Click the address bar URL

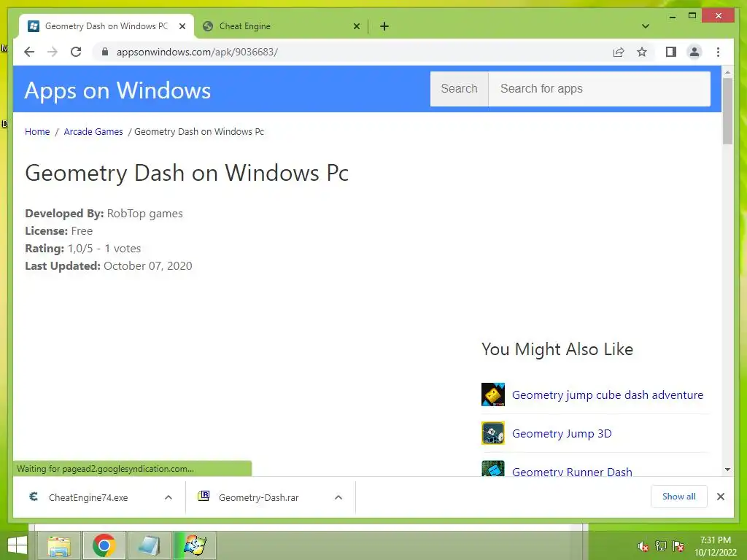(x=197, y=52)
